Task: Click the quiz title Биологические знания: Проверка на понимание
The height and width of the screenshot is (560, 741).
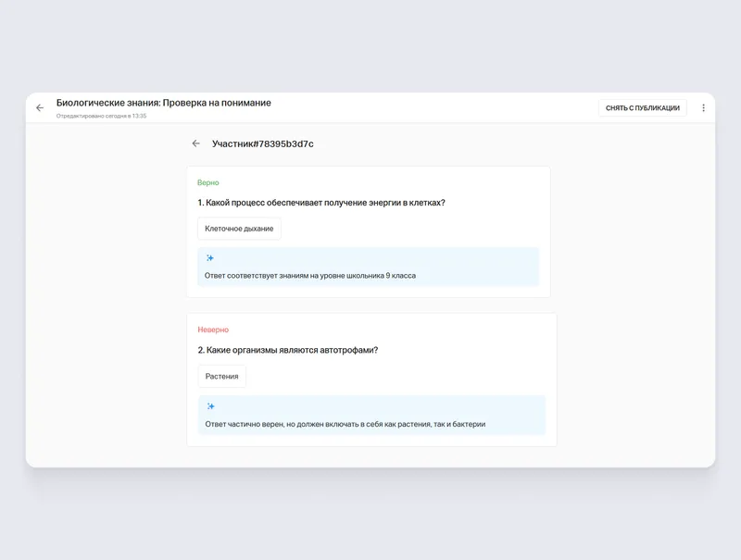Action: click(x=164, y=103)
